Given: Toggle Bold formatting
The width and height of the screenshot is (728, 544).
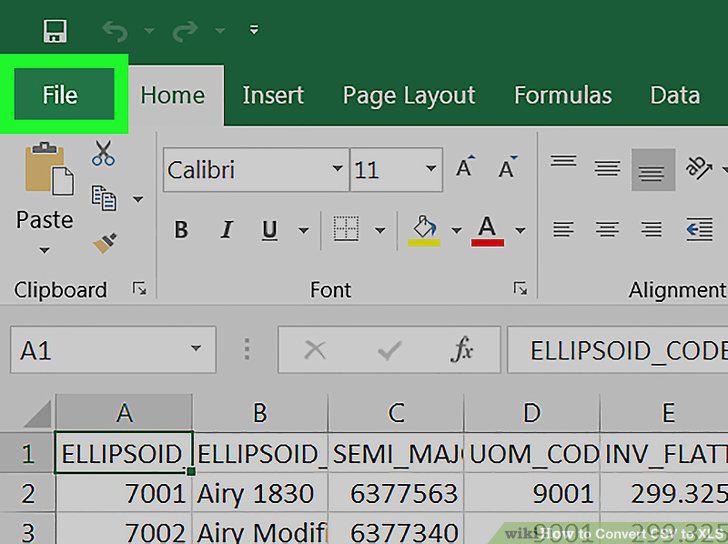Looking at the screenshot, I should click(181, 230).
